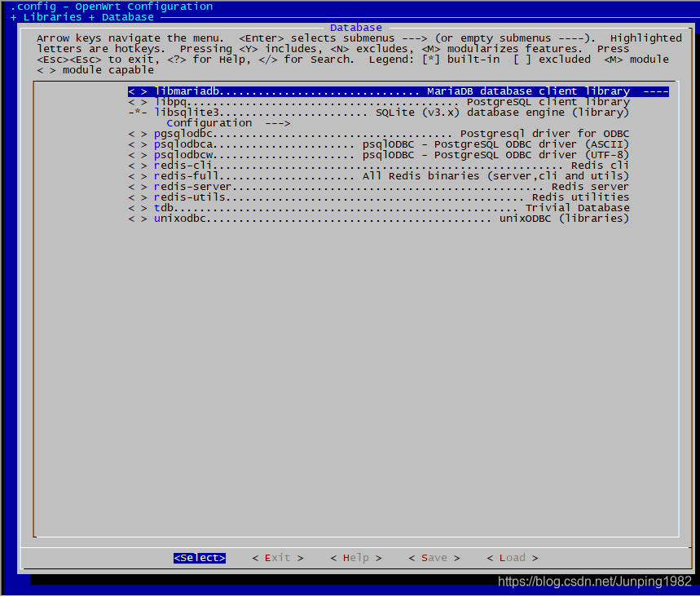The image size is (700, 597).
Task: Click the '.config - OpenWrt Configuration' title
Action: click(112, 7)
